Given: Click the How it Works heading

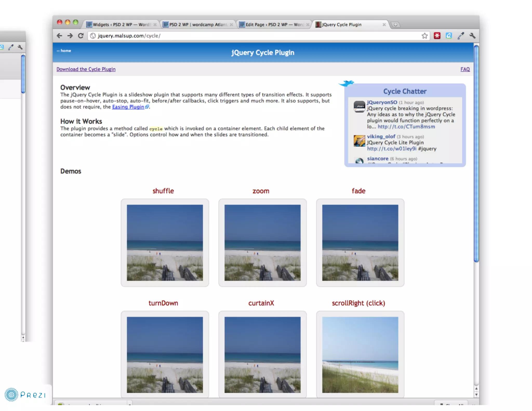Looking at the screenshot, I should pyautogui.click(x=81, y=121).
